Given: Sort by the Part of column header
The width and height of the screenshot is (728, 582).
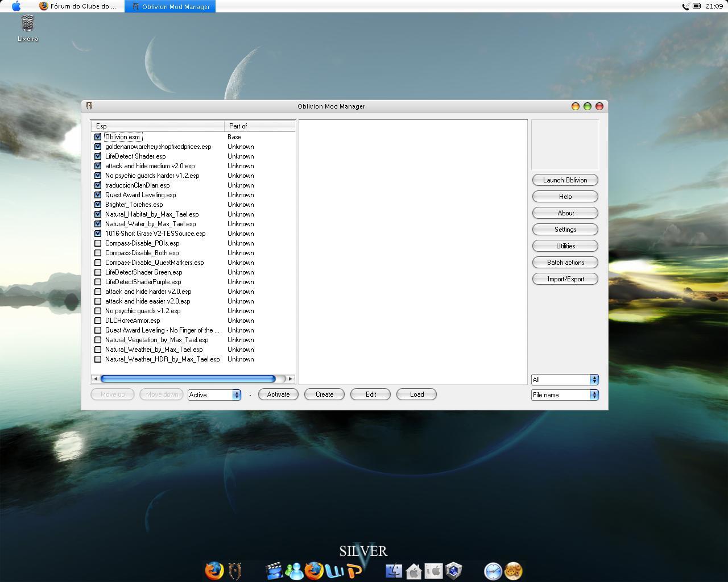Looking at the screenshot, I should [x=260, y=126].
